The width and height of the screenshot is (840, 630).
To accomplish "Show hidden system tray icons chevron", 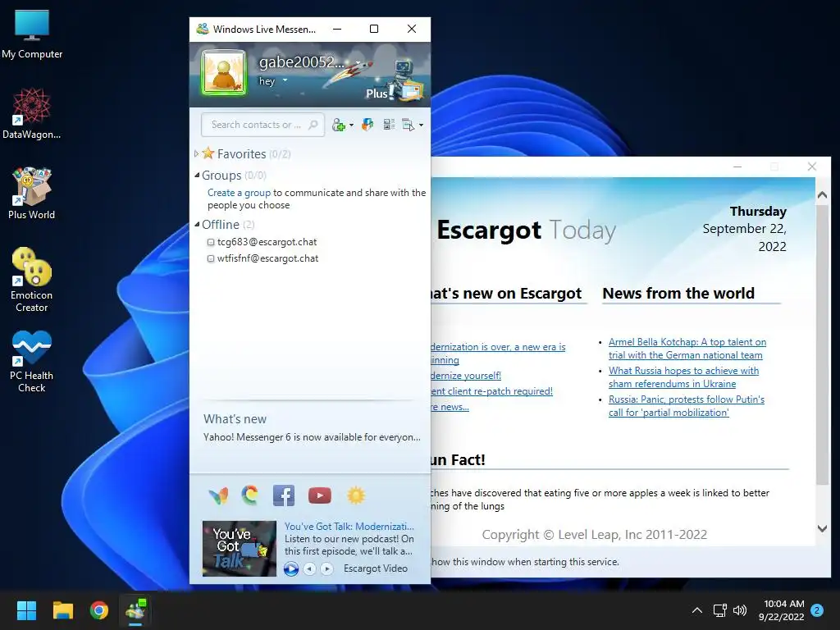I will tap(697, 610).
